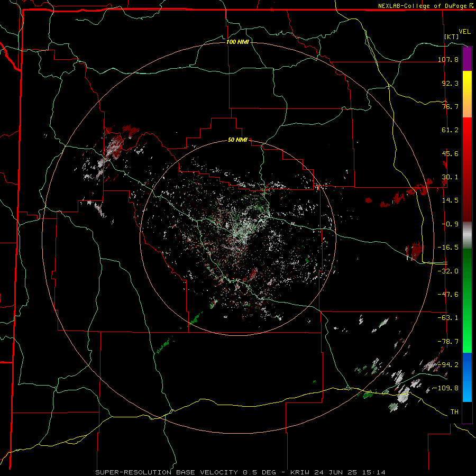Screen dimensions: 476x476
Task: Click the -94.2 legend value
Action: (448, 365)
